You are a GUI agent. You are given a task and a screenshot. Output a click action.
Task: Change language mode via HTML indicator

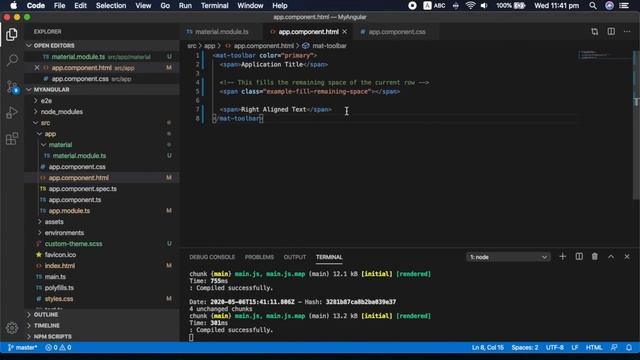594,347
